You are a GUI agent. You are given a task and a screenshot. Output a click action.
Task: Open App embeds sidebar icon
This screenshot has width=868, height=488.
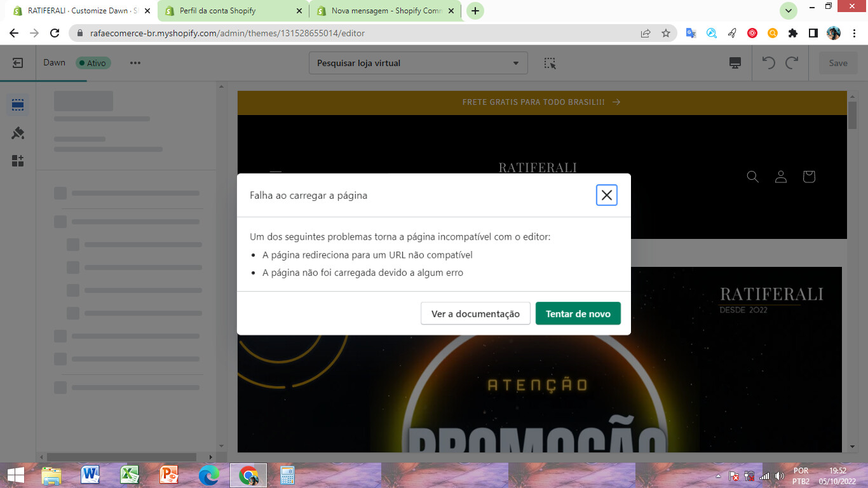[18, 161]
